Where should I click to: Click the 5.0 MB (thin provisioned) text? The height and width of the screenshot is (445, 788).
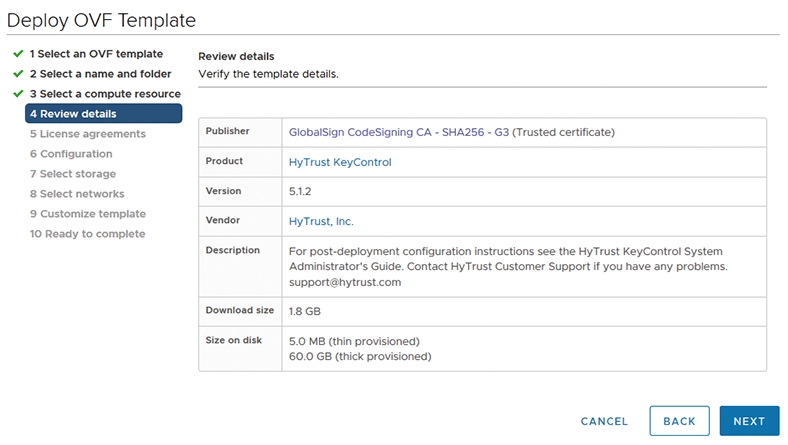[x=354, y=341]
